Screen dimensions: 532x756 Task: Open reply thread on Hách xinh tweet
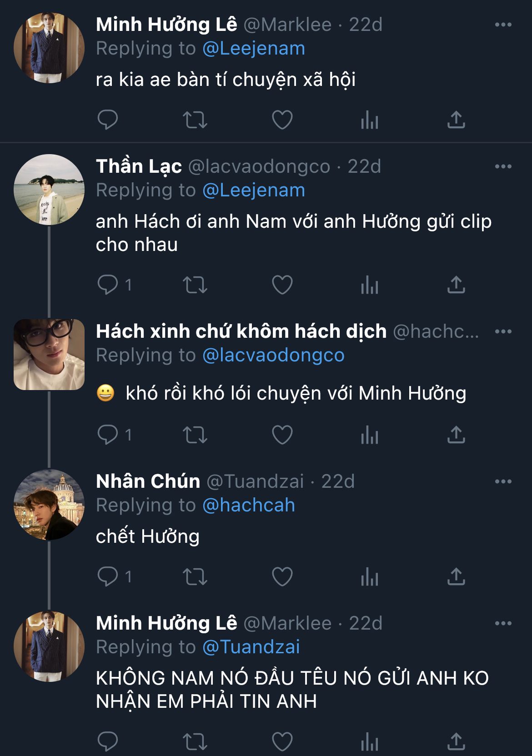tap(108, 435)
